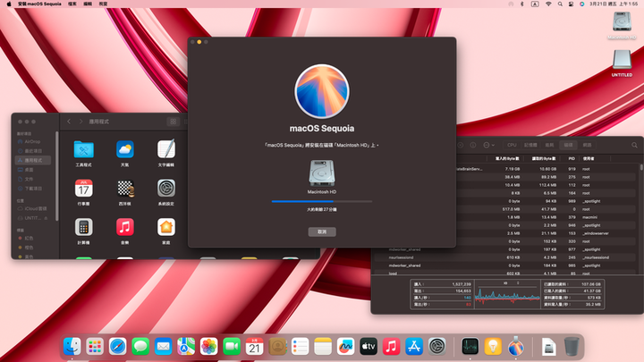Open the Apple menu
This screenshot has width=644, height=362.
point(9,4)
